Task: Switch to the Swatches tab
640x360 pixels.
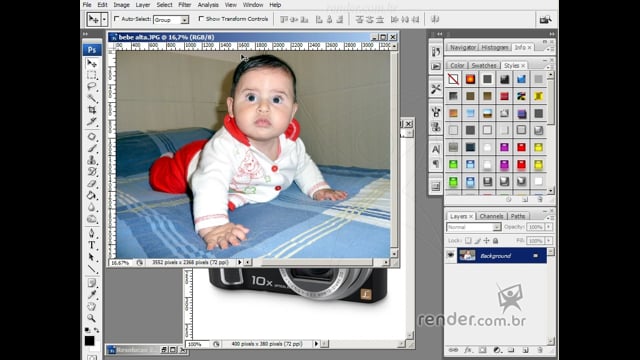Action: tap(484, 65)
